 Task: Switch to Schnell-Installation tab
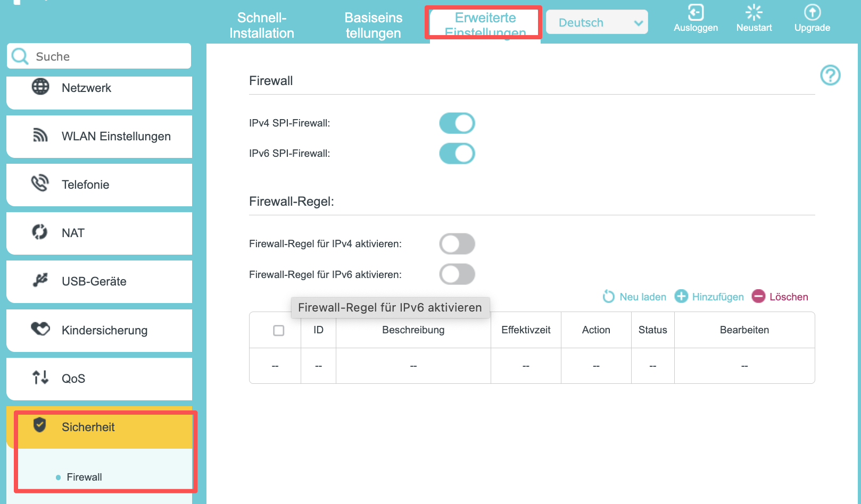coord(262,26)
